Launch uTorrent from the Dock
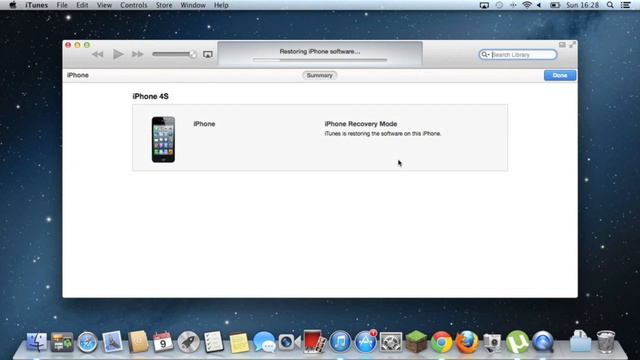The image size is (640, 360). (x=517, y=342)
